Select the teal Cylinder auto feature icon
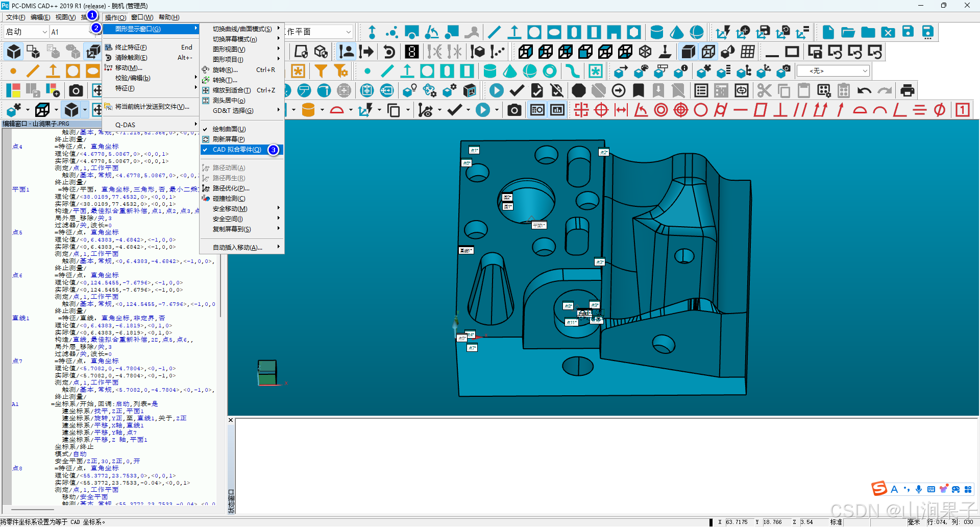980x527 pixels. click(489, 71)
